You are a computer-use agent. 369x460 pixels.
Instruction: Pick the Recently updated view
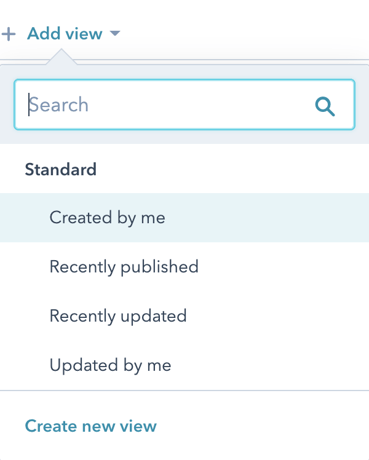click(x=184, y=316)
